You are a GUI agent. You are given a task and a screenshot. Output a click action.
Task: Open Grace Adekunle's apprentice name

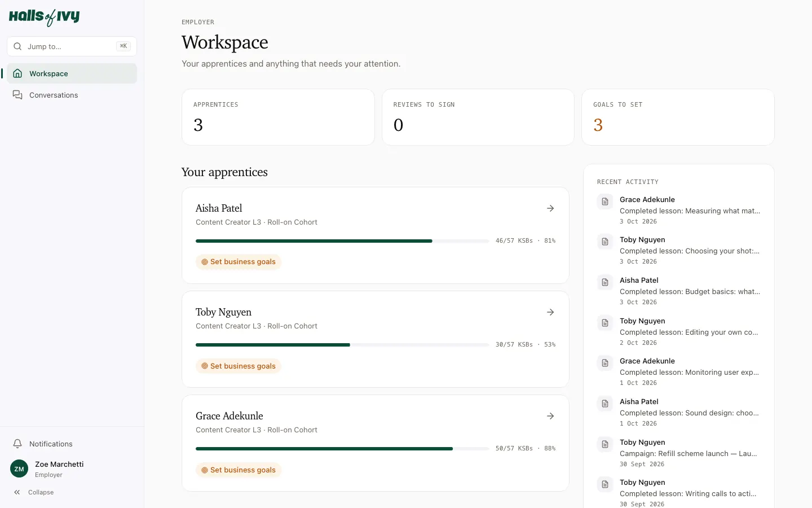coord(230,416)
